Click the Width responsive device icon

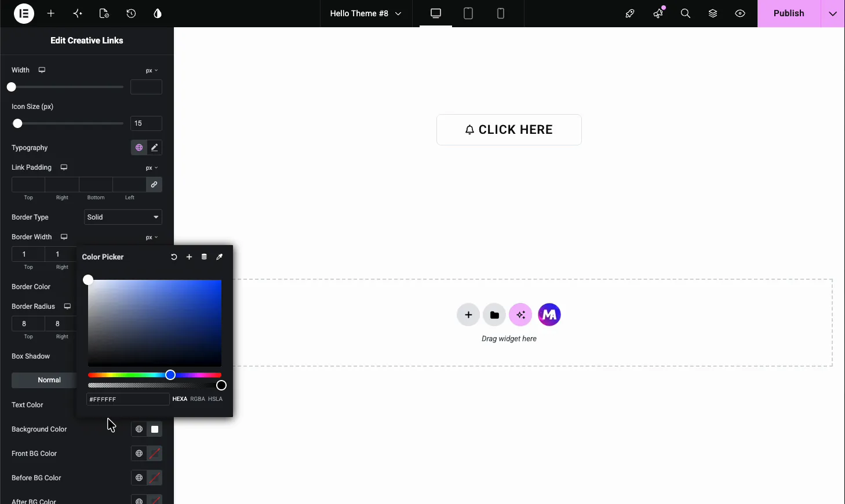(42, 70)
